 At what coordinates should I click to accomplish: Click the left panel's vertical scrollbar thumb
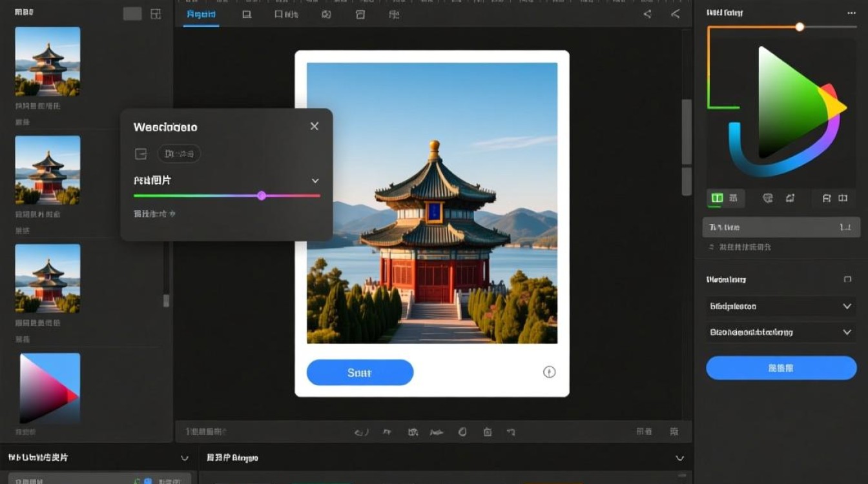166,300
